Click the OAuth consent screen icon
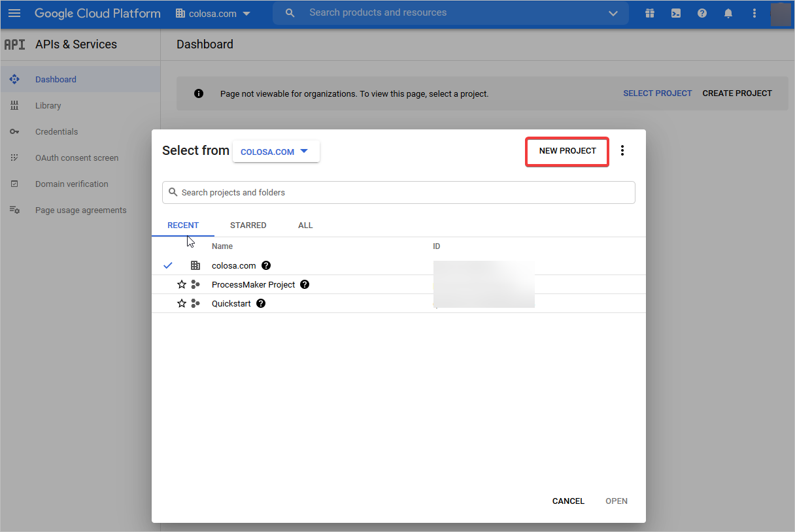 14,158
